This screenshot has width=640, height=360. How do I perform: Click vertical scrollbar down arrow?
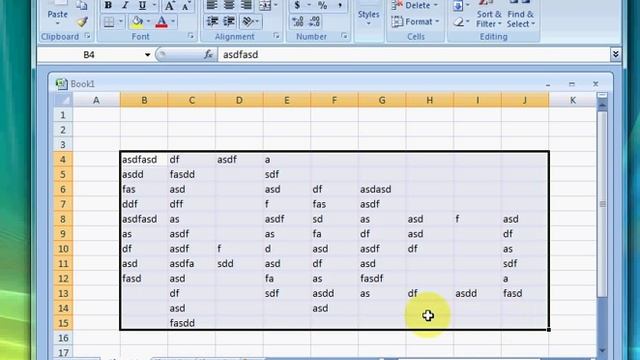pos(602,351)
